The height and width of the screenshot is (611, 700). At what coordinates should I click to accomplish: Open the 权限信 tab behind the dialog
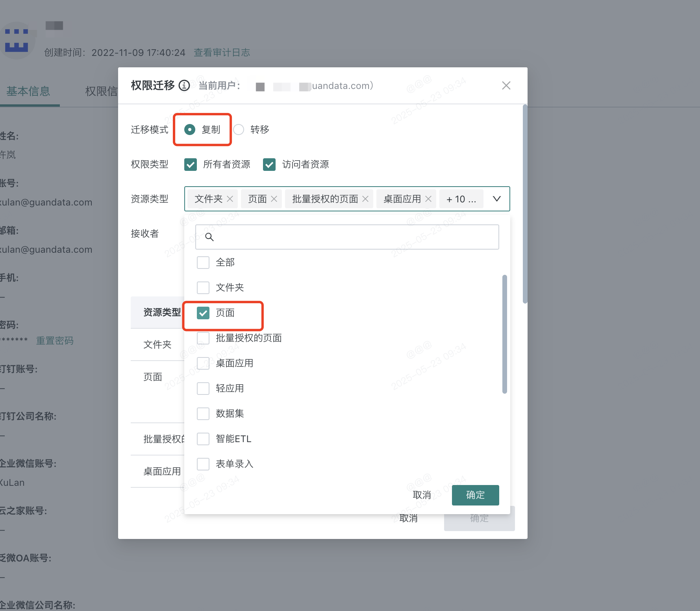102,91
